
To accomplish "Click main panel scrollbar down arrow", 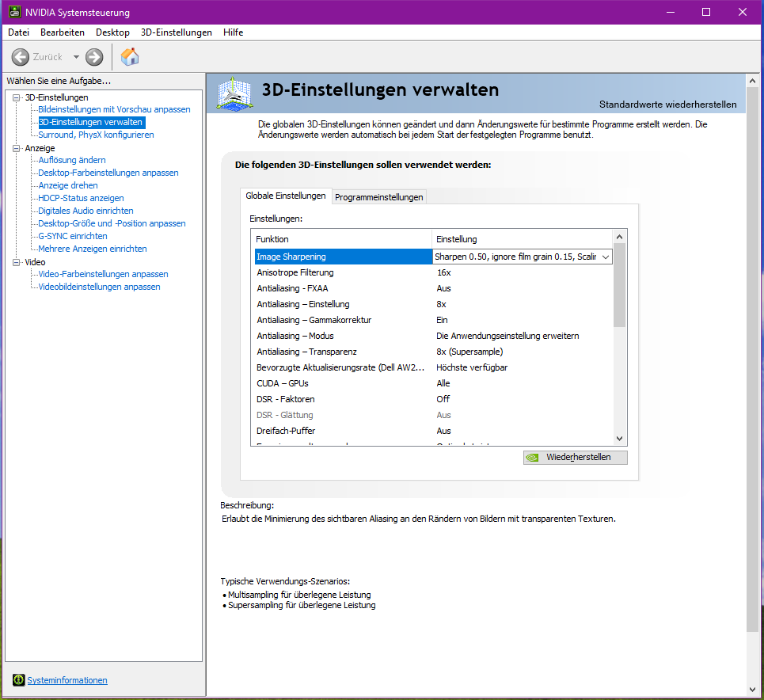I will (752, 689).
